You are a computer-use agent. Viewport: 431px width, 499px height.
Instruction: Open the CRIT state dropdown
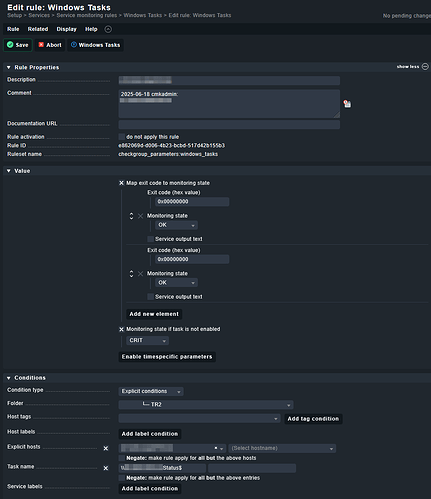(x=147, y=340)
